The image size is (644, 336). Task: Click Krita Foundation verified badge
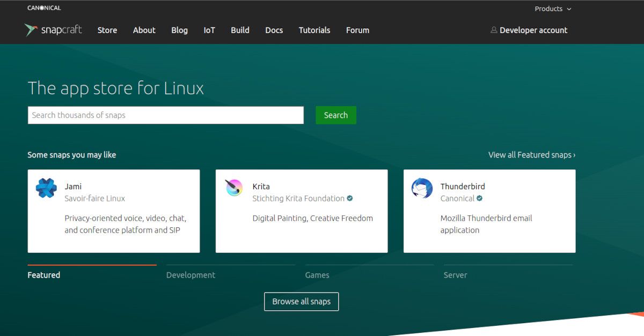pos(350,198)
